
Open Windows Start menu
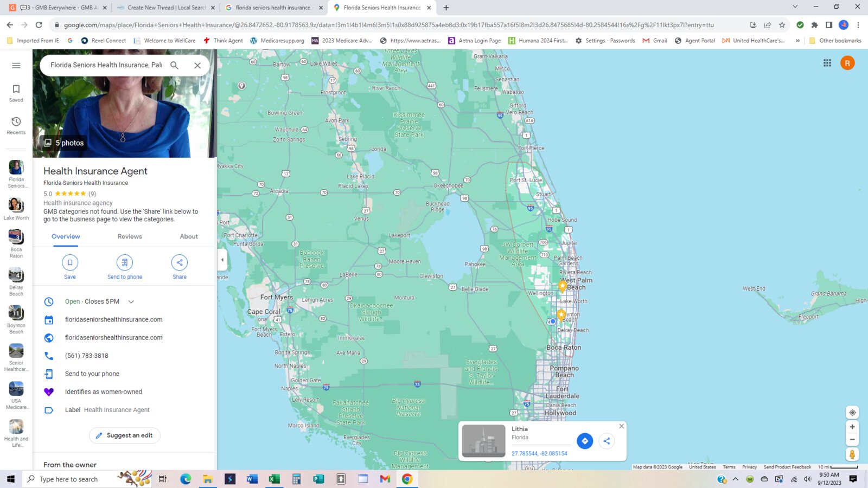tap(10, 479)
